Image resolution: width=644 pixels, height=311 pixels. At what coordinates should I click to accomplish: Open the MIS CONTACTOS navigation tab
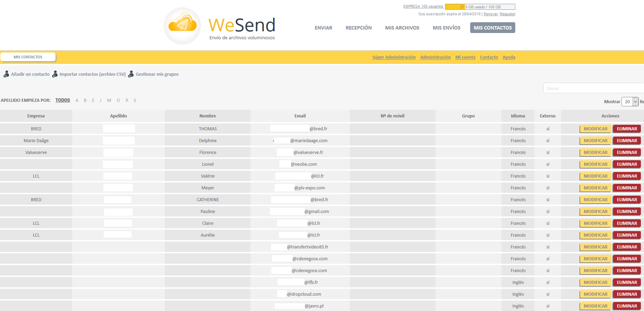492,28
